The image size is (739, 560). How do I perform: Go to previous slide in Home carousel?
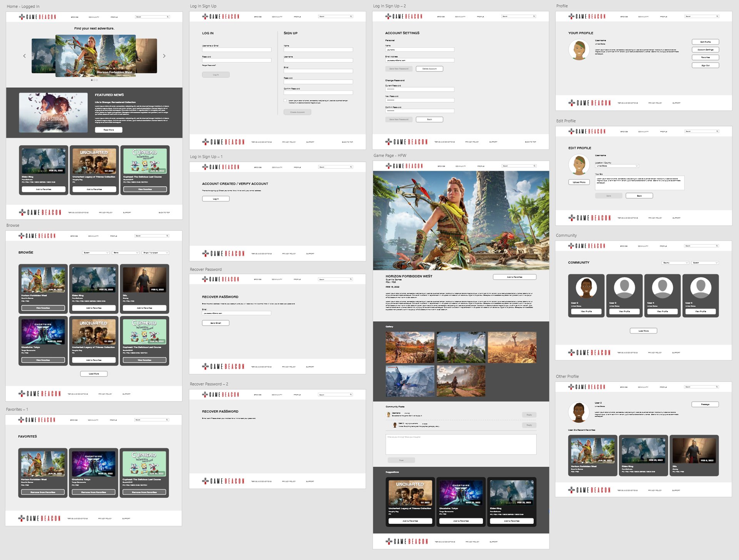(25, 56)
